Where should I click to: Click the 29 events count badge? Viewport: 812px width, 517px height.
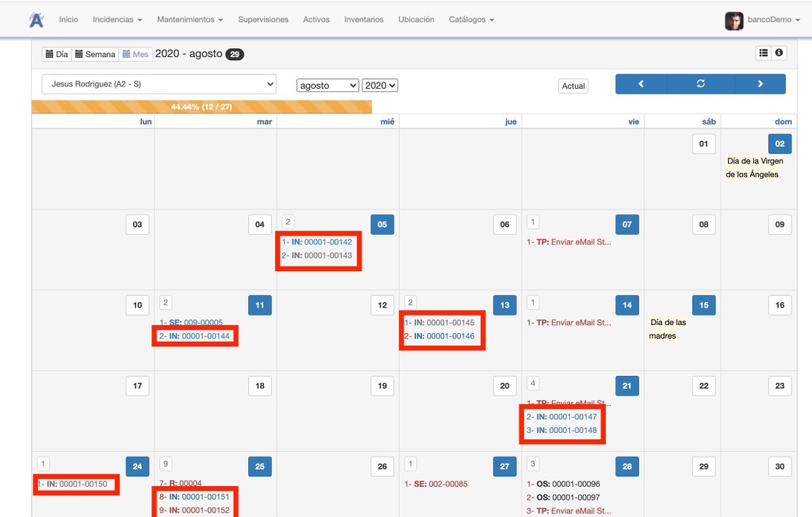[235, 55]
